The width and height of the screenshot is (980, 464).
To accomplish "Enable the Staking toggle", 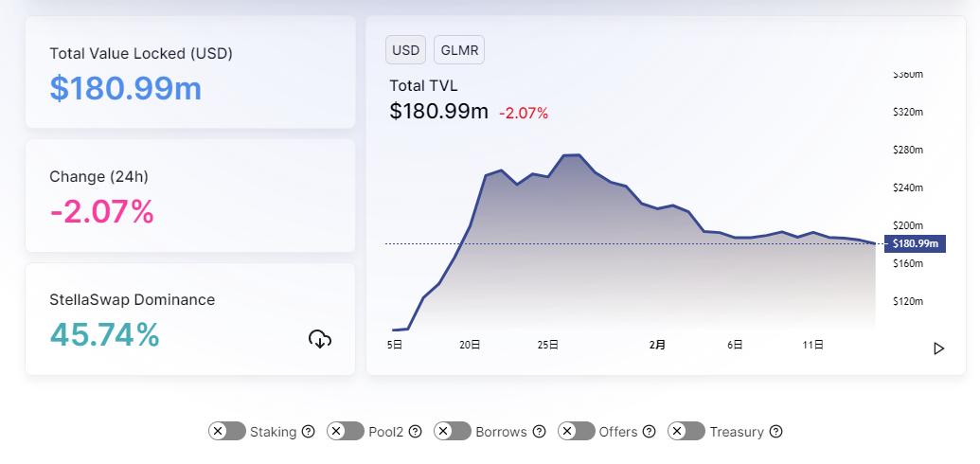I will click(x=227, y=432).
